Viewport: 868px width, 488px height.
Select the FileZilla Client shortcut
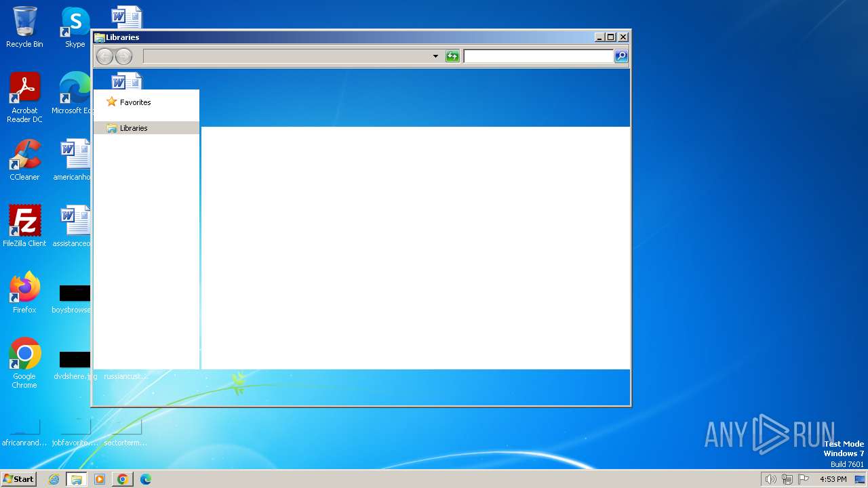coord(24,226)
